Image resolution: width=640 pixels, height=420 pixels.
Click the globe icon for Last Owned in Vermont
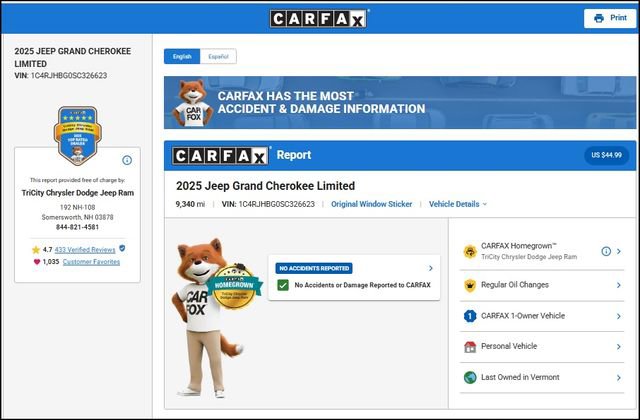coord(470,378)
